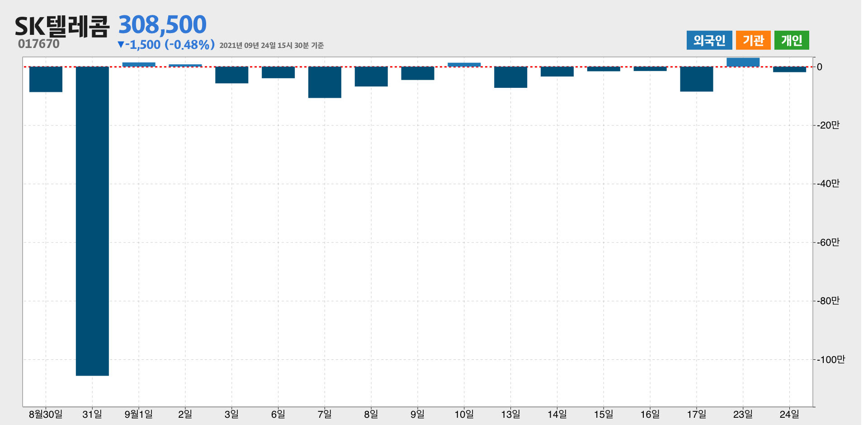Click the current price 308,500
This screenshot has width=868, height=425.
(x=162, y=24)
